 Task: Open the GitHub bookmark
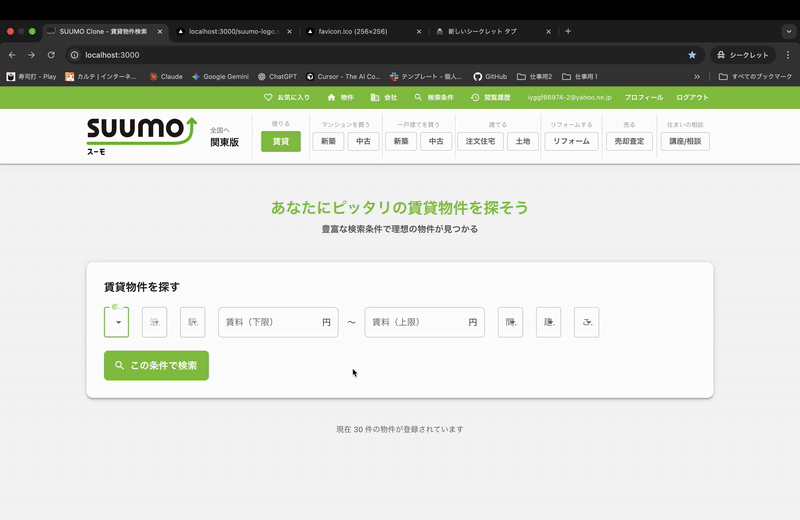pos(490,77)
